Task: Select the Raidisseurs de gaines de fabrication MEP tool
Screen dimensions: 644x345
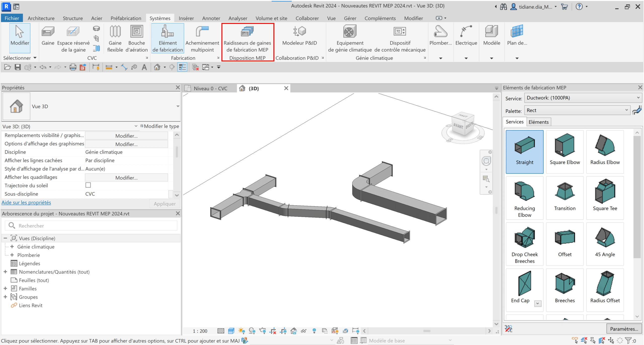Action: click(x=248, y=39)
